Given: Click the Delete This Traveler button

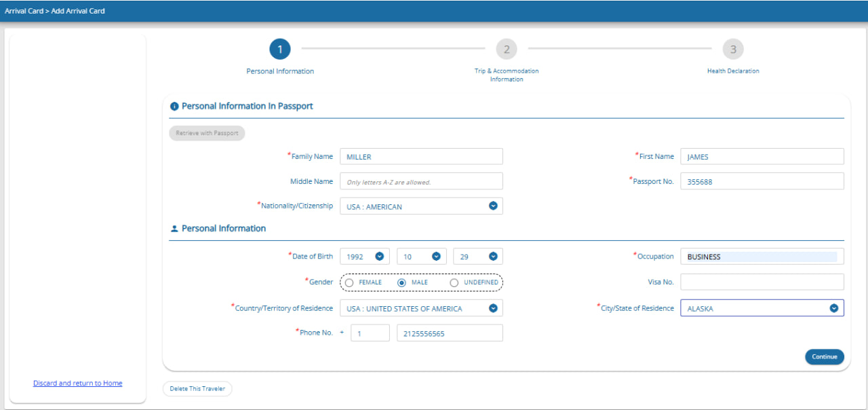Looking at the screenshot, I should (197, 389).
